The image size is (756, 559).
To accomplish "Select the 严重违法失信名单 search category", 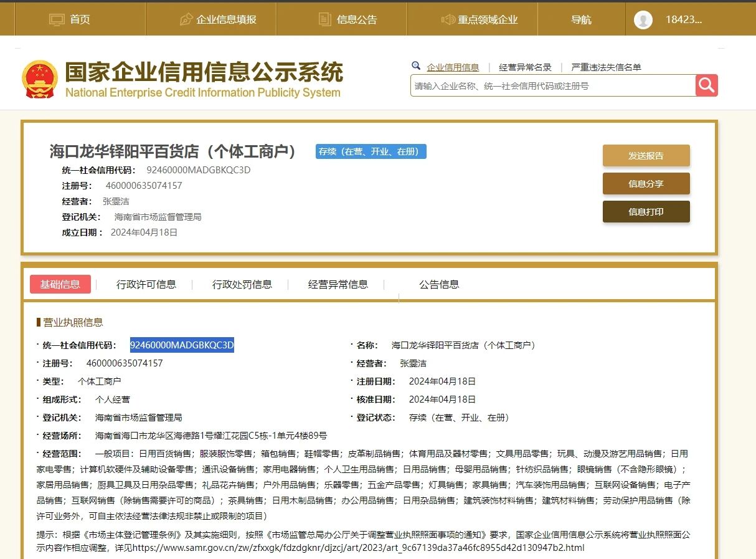I will tap(606, 67).
